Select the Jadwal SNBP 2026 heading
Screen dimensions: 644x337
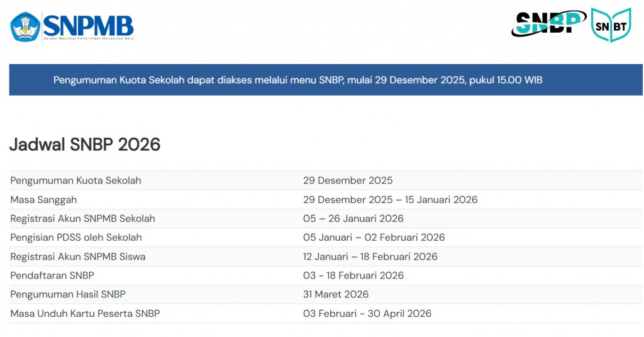point(85,145)
